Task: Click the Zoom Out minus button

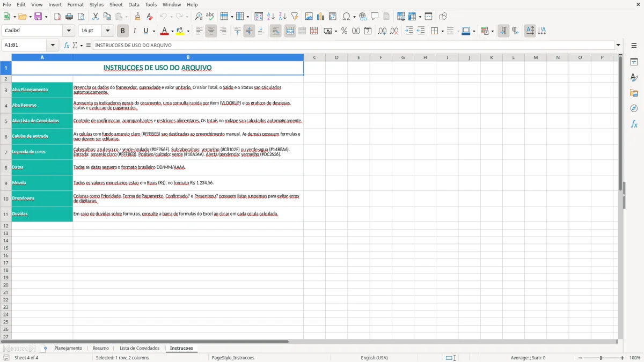Action: pos(580,358)
